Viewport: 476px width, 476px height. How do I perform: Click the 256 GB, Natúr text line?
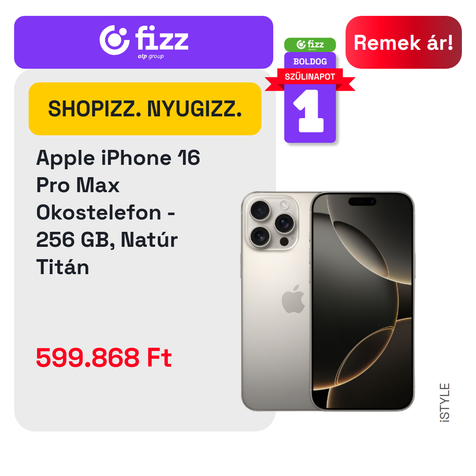point(107,240)
